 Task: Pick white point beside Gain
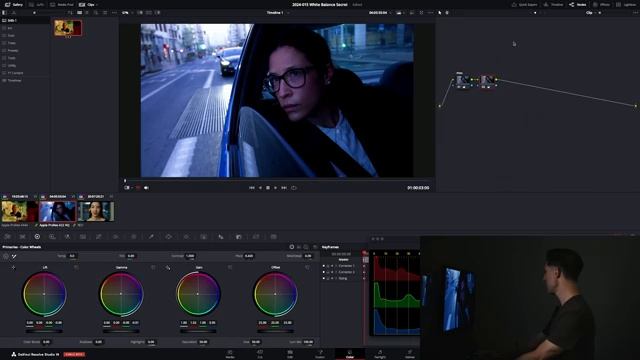(x=168, y=268)
